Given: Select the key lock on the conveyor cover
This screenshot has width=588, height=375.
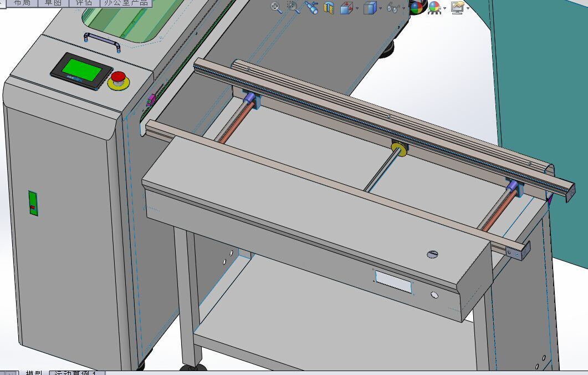Looking at the screenshot, I should 433,254.
